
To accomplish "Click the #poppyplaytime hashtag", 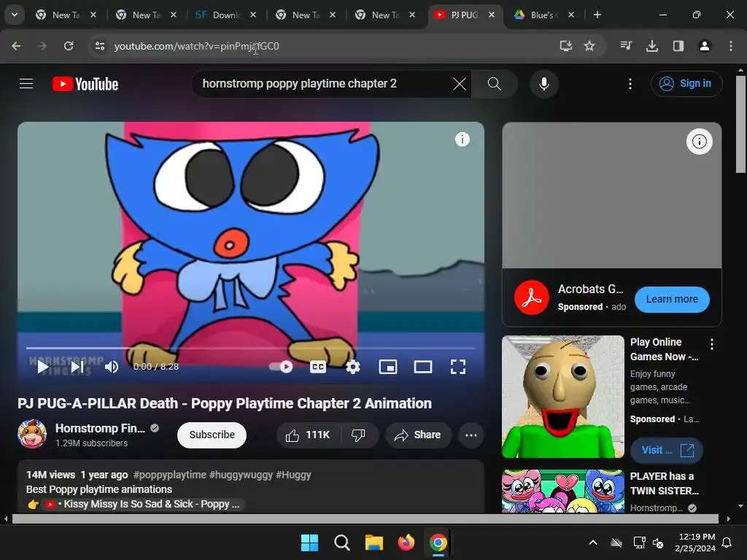I will (169, 475).
